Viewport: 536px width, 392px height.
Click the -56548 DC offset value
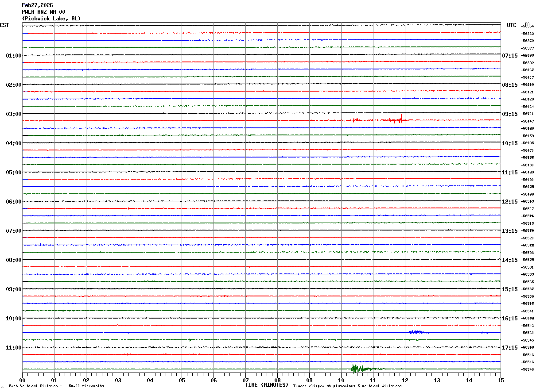(x=528, y=369)
